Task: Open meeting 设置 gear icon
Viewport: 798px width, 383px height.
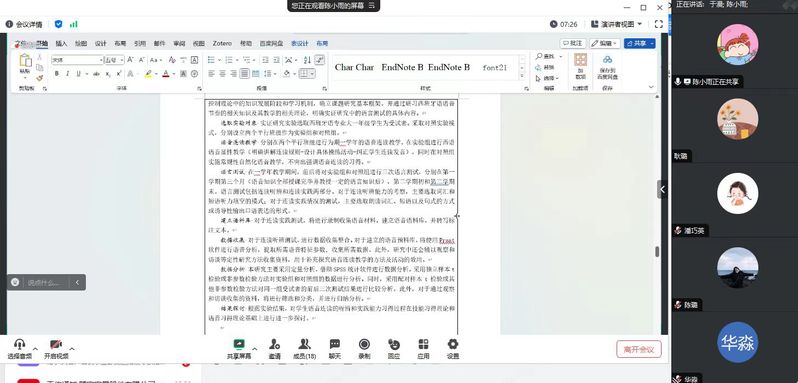Action: tap(453, 349)
